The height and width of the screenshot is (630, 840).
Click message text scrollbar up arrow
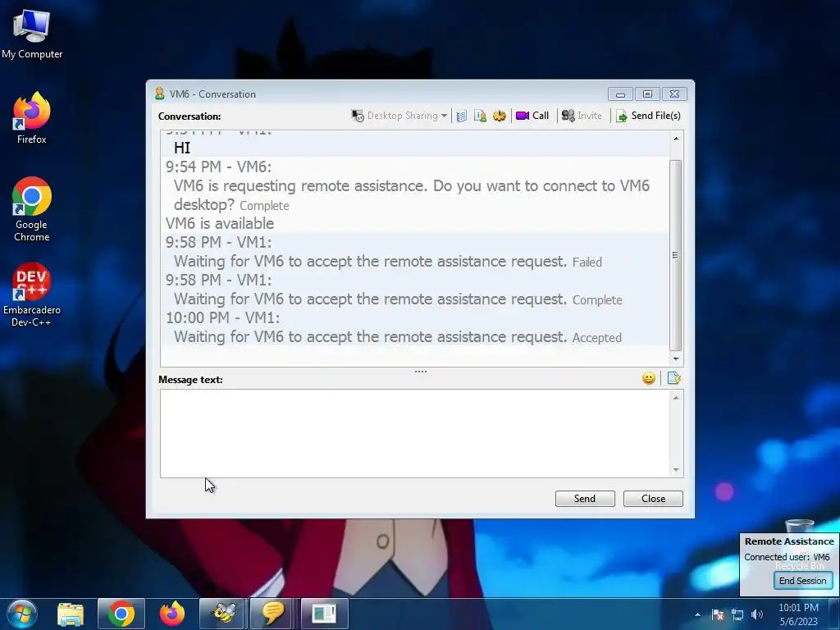tap(676, 398)
